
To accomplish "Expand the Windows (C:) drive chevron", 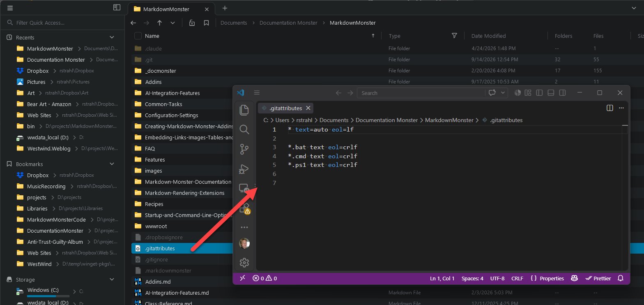I will 74,291.
